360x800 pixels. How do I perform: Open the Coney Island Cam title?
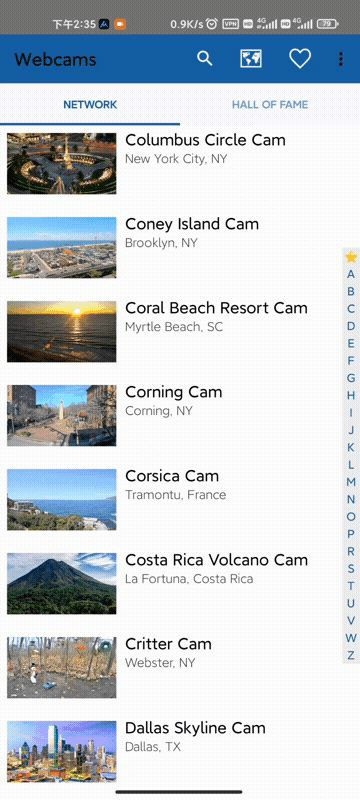point(192,224)
